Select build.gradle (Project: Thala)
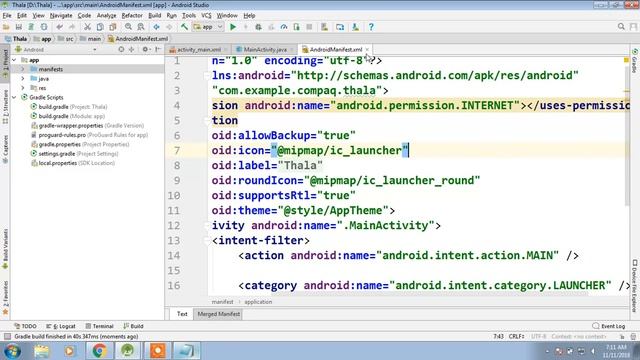 point(69,107)
